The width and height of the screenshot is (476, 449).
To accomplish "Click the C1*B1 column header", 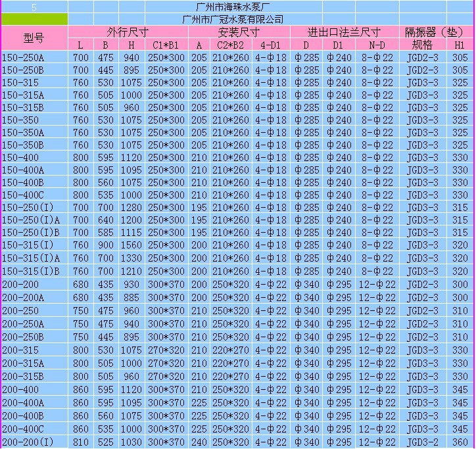I will (x=166, y=45).
